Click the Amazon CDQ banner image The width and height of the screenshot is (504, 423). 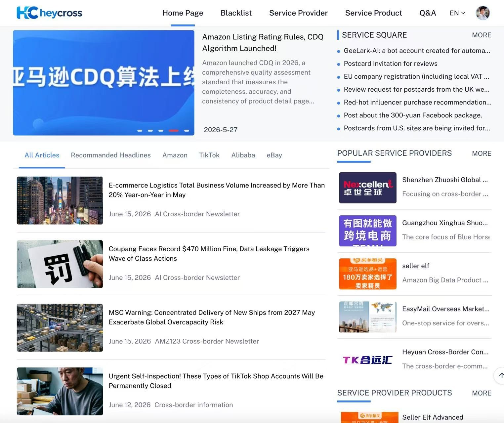pyautogui.click(x=104, y=83)
